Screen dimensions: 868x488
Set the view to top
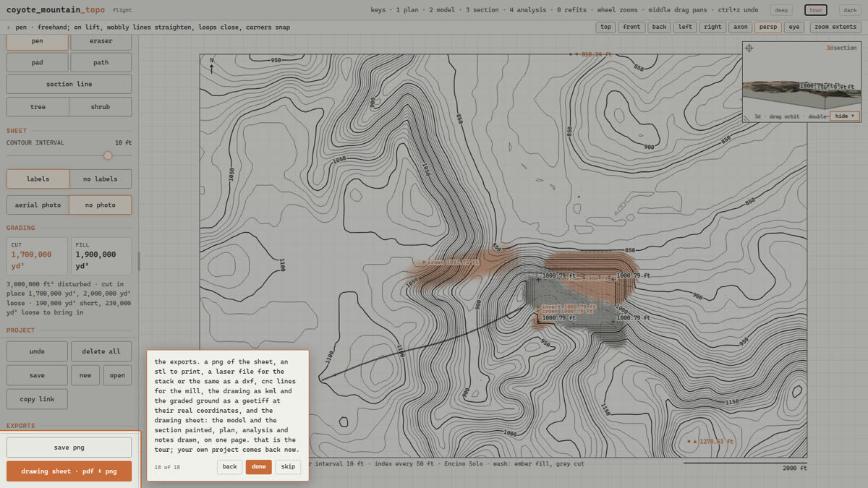(x=605, y=27)
